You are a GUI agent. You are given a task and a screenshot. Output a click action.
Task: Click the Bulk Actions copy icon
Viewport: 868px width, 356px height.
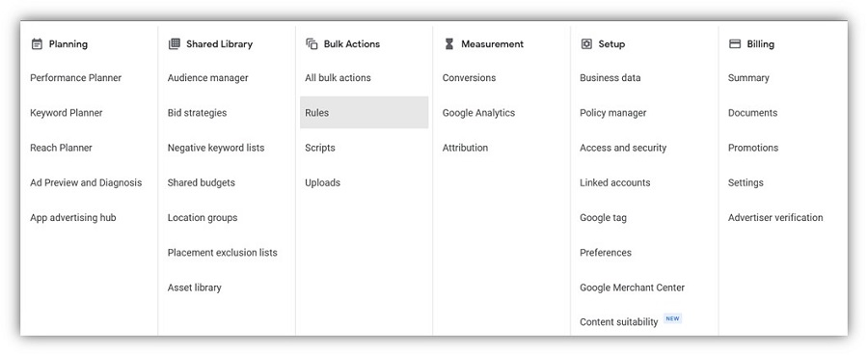click(x=312, y=43)
